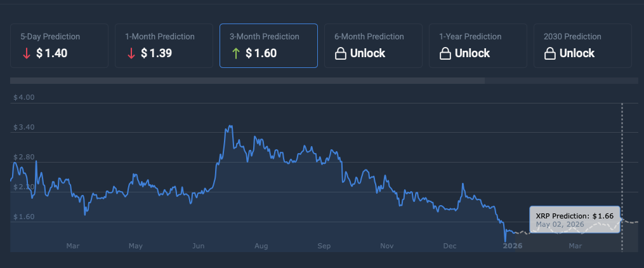Open the 6-Month Prediction locked tab
The height and width of the screenshot is (268, 644).
373,46
